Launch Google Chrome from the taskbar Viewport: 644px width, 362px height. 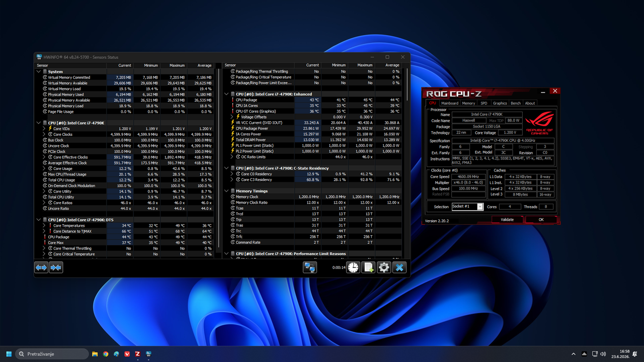click(x=106, y=354)
